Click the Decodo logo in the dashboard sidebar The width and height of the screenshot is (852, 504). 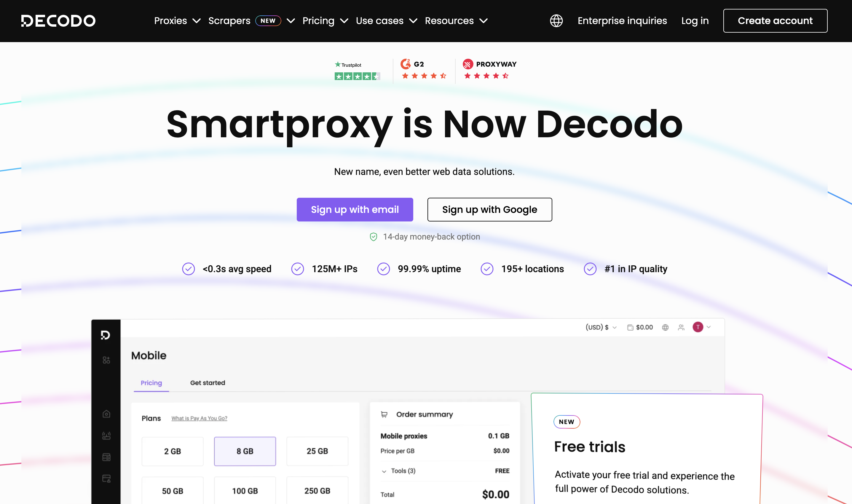(106, 335)
